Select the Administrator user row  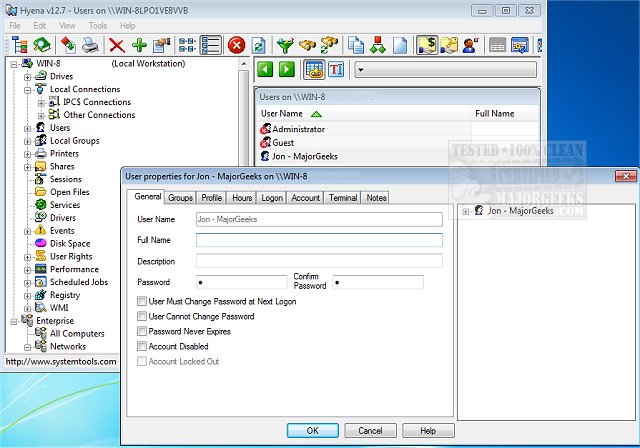pos(299,129)
